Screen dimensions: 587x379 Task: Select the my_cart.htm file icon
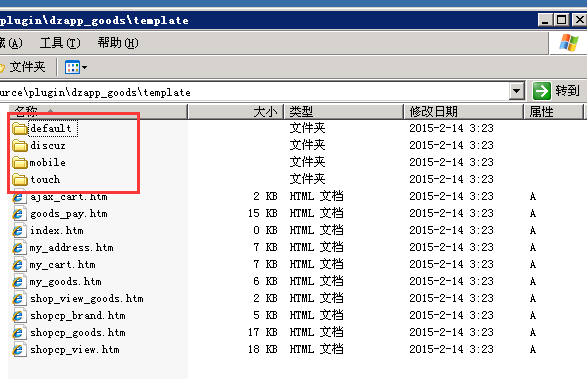tap(19, 265)
